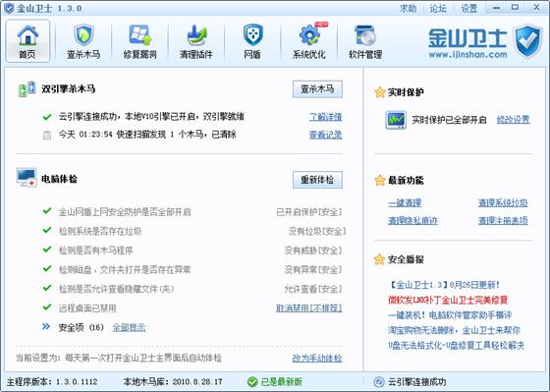Click the check icon for 检测磁盘、文件夹 row

(47, 269)
